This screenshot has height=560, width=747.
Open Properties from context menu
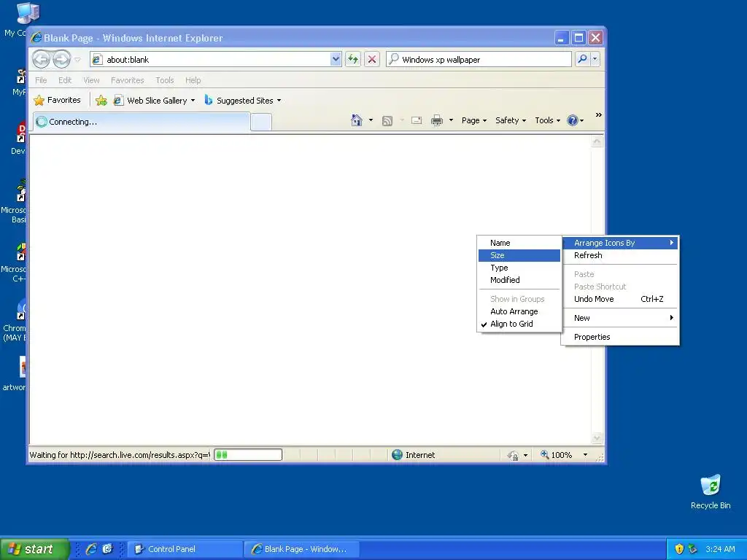pyautogui.click(x=620, y=337)
